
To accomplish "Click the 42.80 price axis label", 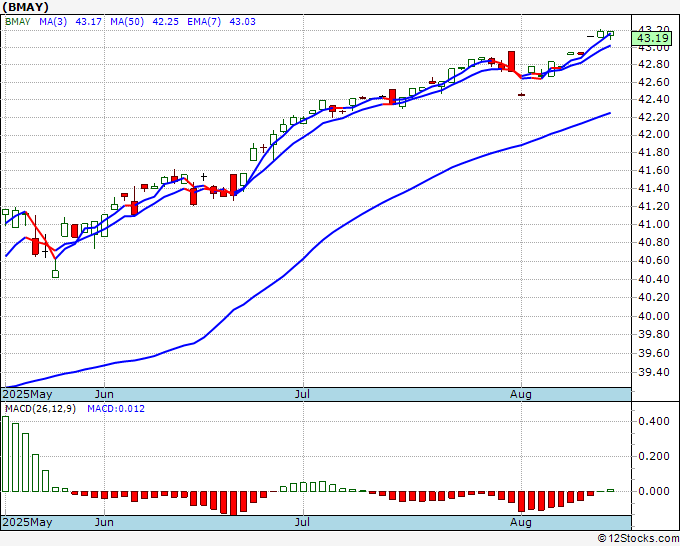I will coord(654,65).
